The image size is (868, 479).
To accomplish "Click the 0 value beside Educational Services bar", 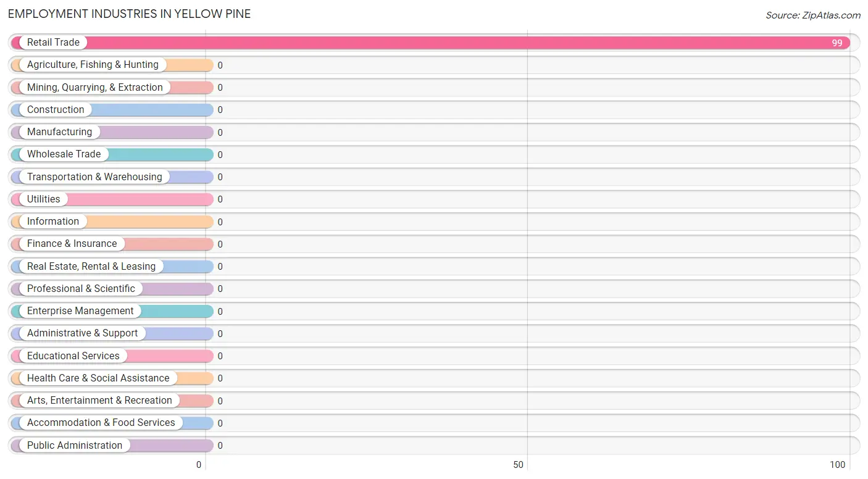I will (220, 357).
